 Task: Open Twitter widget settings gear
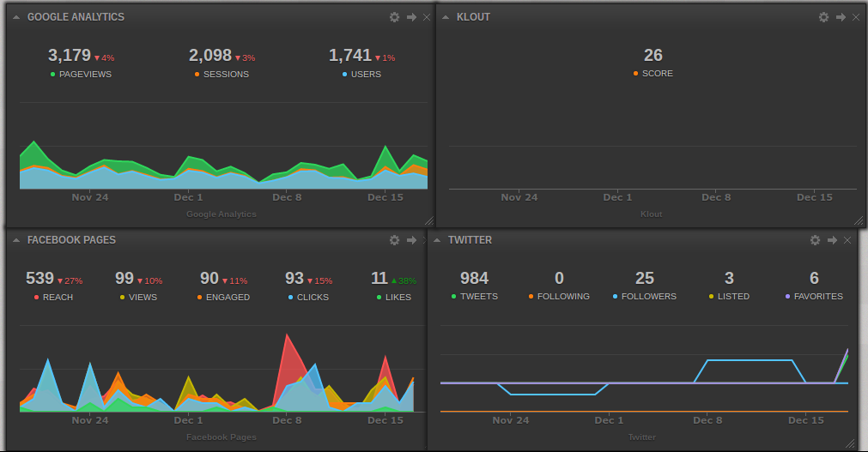(815, 240)
